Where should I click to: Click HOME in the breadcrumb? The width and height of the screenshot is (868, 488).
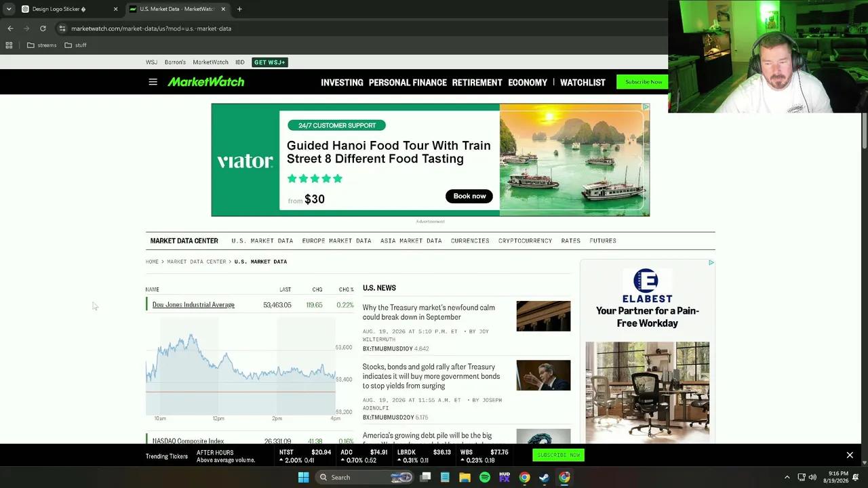click(x=152, y=262)
